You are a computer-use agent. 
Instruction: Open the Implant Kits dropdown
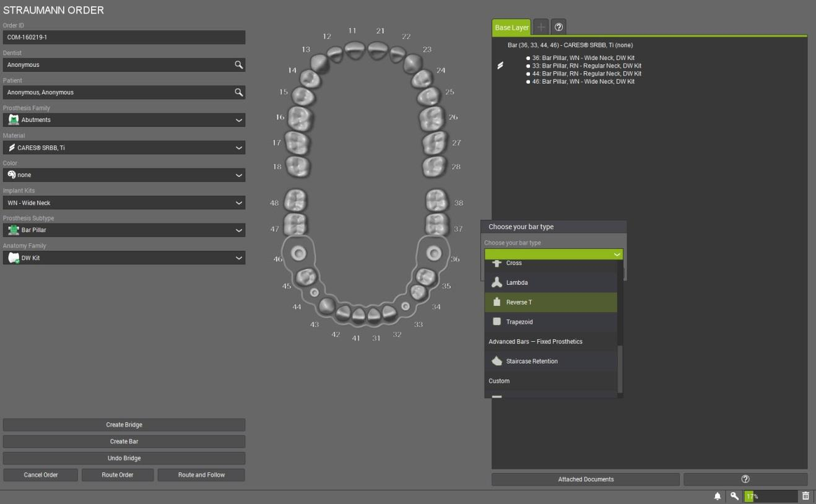click(124, 202)
